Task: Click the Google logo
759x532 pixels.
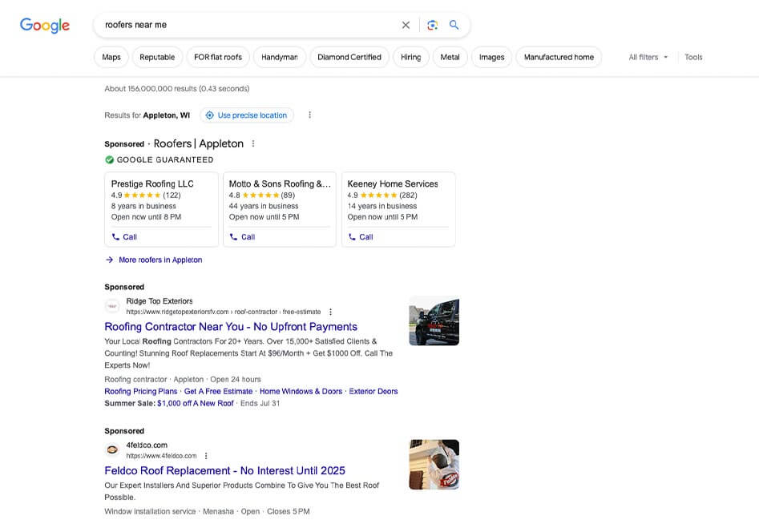Action: (45, 25)
